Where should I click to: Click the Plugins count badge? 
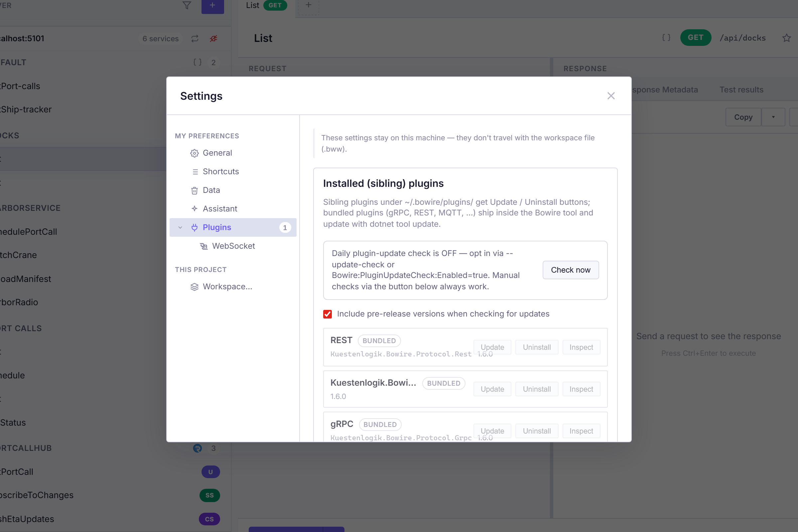[285, 228]
